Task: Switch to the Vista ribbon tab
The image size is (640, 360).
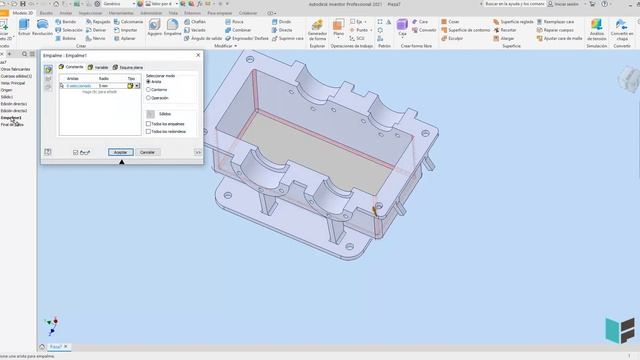Action: [173, 13]
